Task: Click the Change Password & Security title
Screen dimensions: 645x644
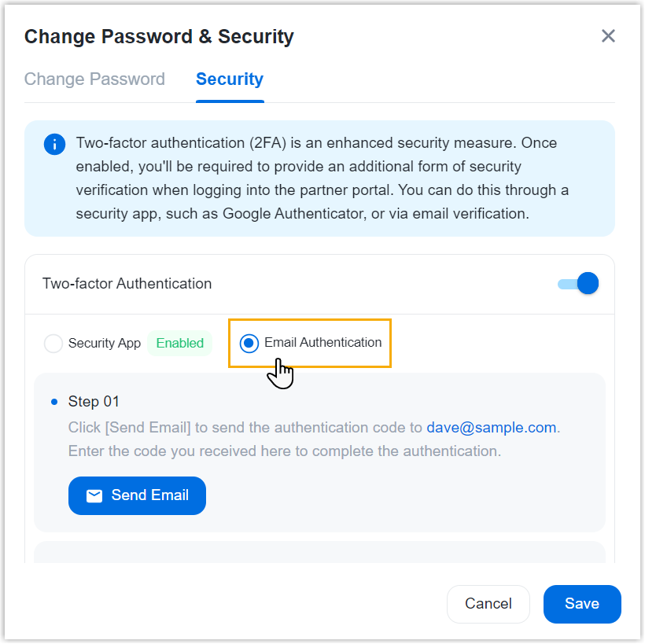Action: click(159, 36)
